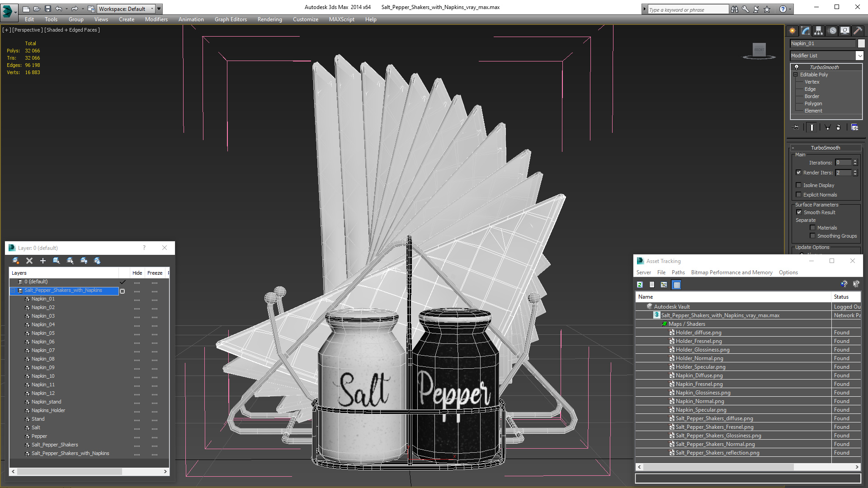The width and height of the screenshot is (868, 488).
Task: Enable Separate by Smoothing Groups checkbox
Action: pyautogui.click(x=812, y=236)
